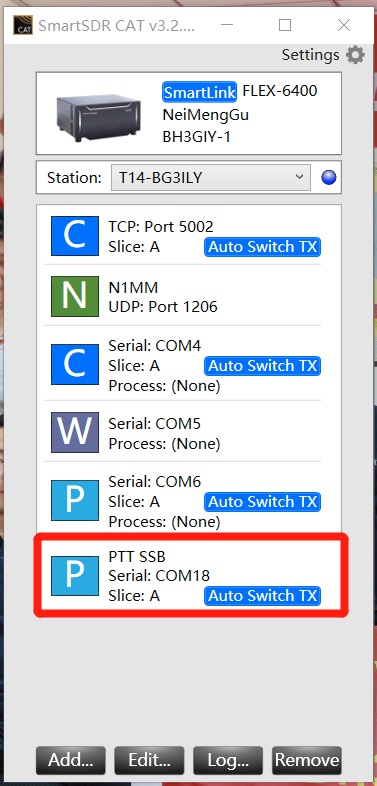Open Settings via the gear icon
The image size is (377, 786).
click(355, 55)
